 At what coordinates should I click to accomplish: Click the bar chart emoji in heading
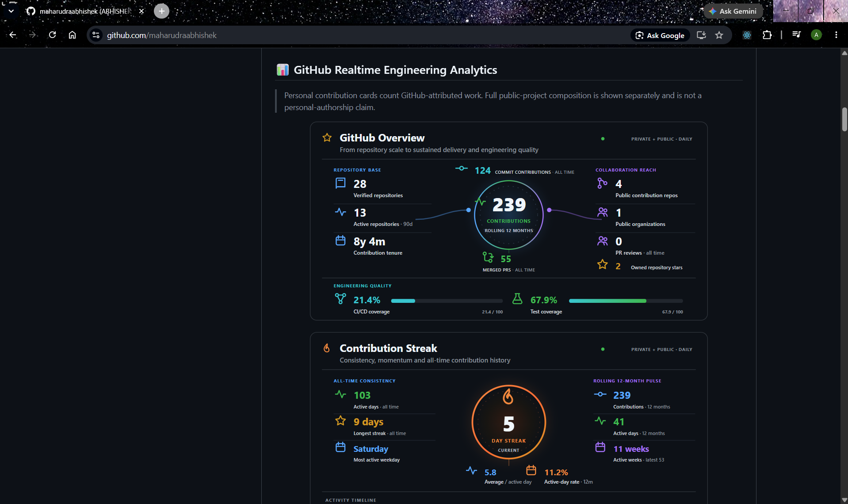click(x=283, y=70)
